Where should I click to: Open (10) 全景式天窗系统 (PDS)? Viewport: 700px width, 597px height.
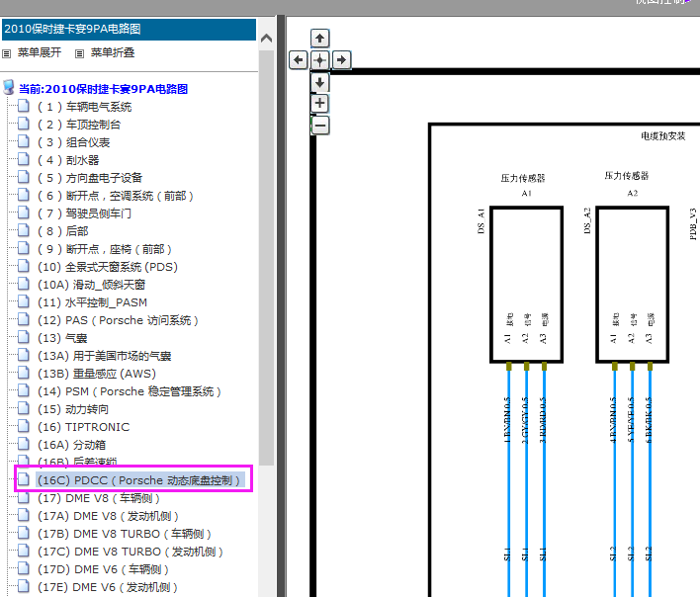(108, 267)
